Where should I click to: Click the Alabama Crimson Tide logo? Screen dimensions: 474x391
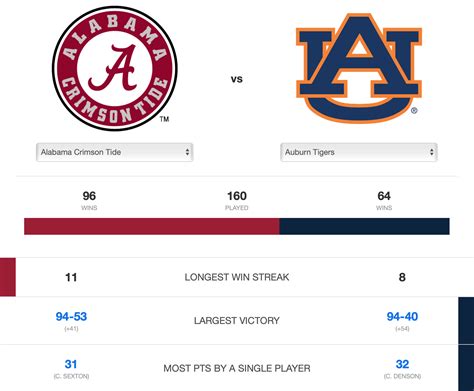coord(115,68)
